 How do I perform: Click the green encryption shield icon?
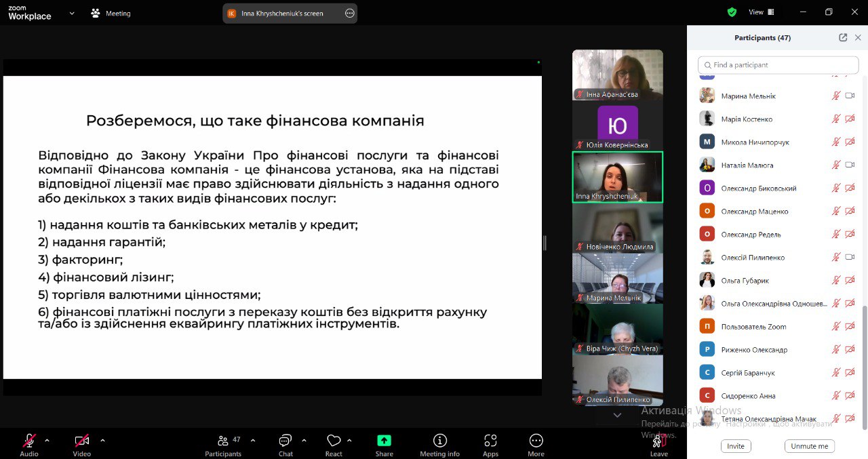coord(732,12)
